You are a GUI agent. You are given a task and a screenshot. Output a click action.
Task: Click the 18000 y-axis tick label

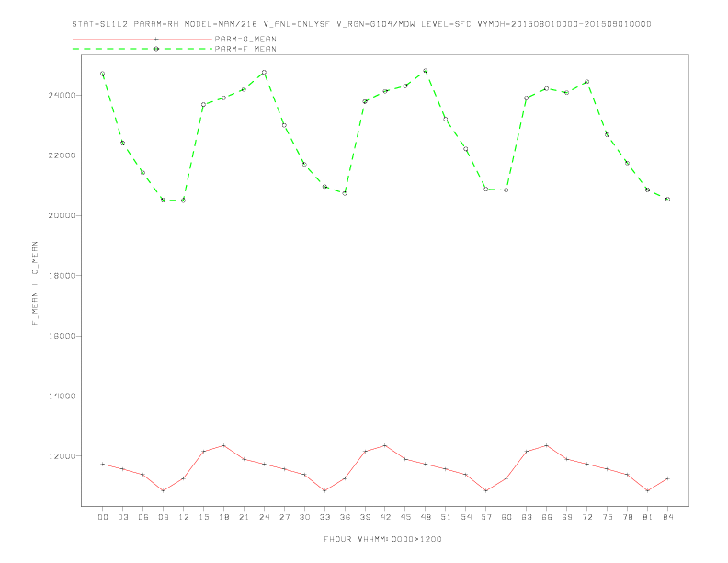62,275
